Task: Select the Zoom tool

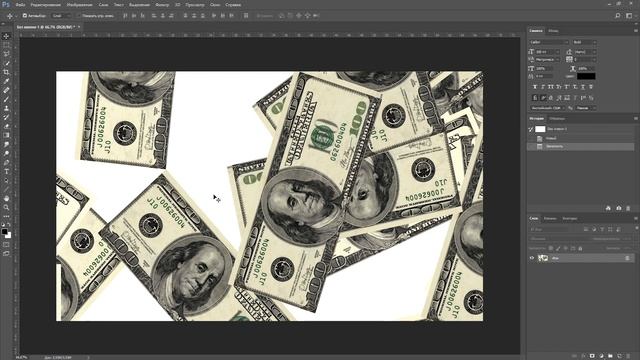Action: tap(6, 207)
